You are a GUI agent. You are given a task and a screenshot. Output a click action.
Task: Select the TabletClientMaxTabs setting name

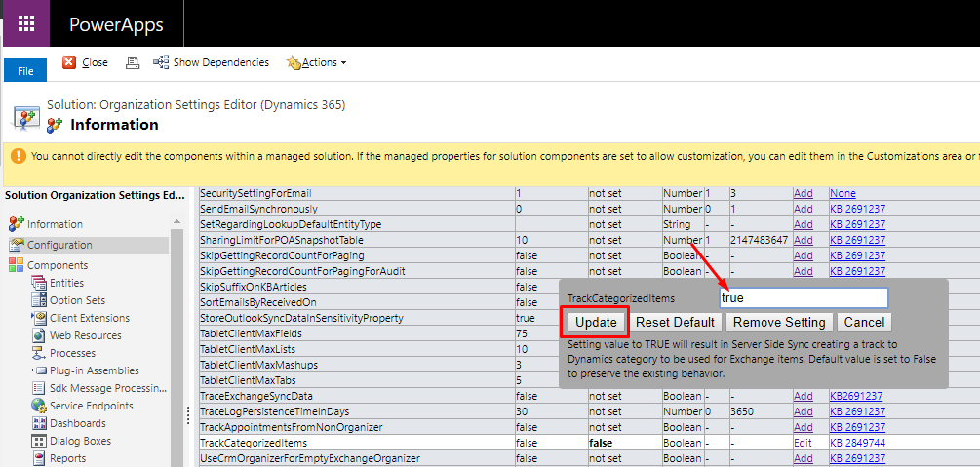click(x=248, y=380)
